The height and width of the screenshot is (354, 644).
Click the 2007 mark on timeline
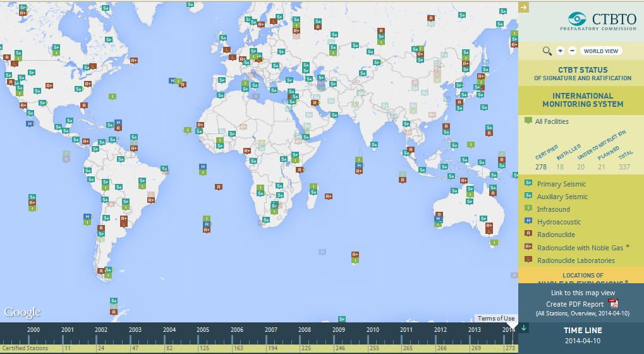(271, 329)
